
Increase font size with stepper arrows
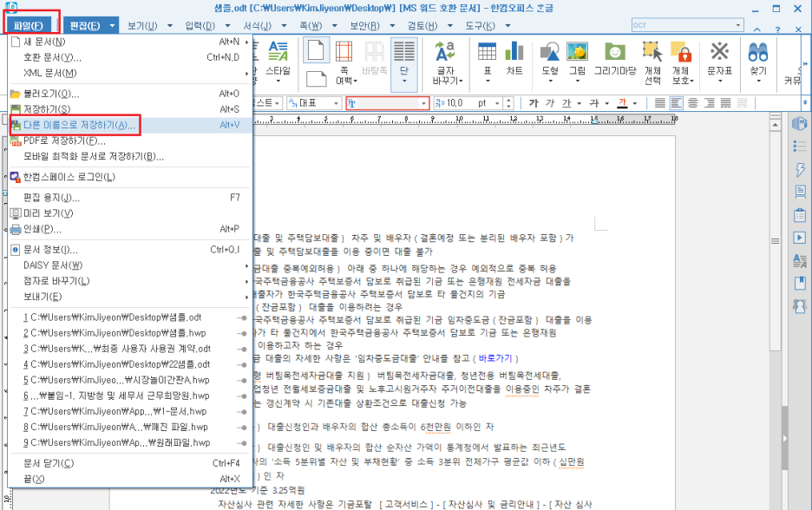(x=508, y=100)
